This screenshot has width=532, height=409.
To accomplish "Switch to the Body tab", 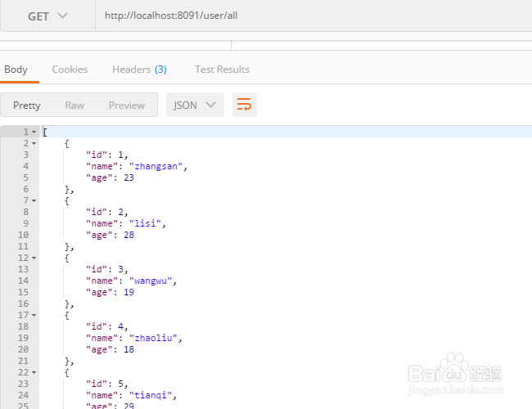I will coord(16,70).
